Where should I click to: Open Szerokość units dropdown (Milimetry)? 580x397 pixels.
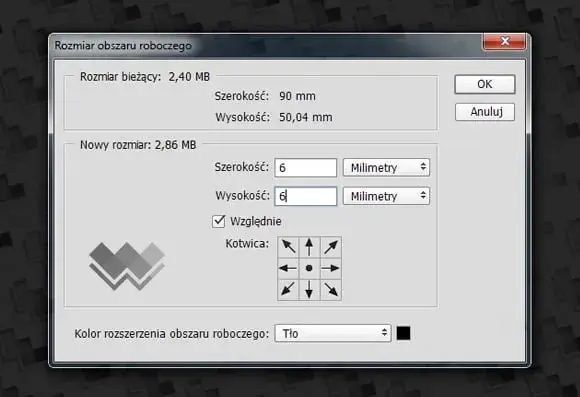coord(386,168)
